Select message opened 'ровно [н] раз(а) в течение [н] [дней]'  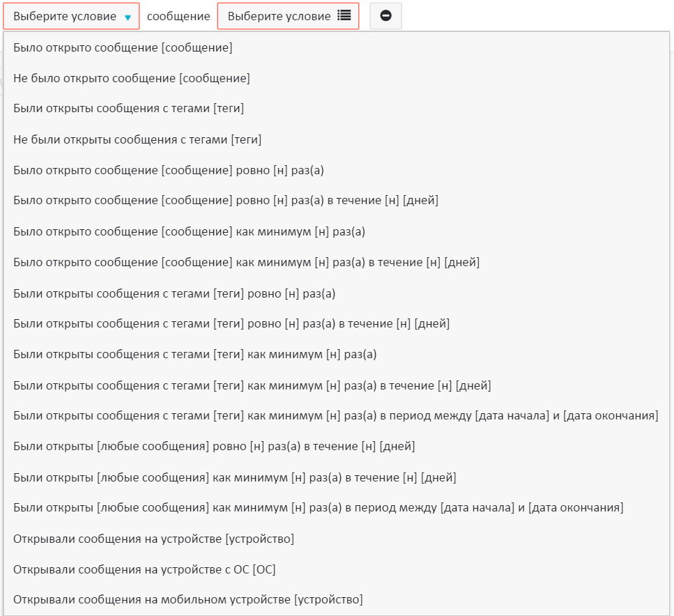tap(226, 201)
